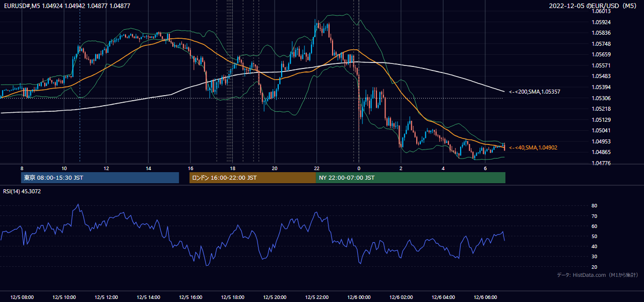Click price axis label 1.05129
This screenshot has height=302, width=644.
tap(600, 120)
